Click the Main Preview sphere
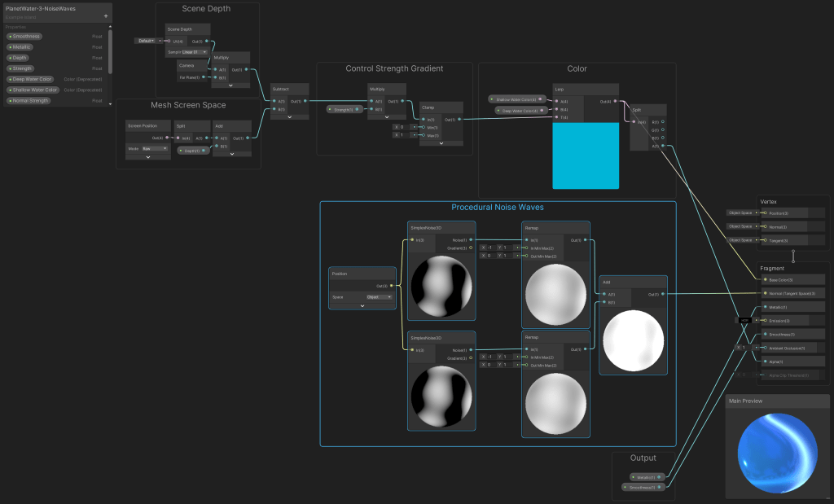The image size is (834, 504). (777, 449)
